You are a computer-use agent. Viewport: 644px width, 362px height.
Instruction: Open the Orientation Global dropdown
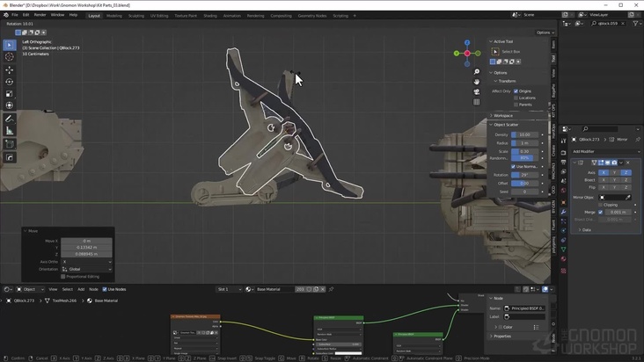[85, 269]
